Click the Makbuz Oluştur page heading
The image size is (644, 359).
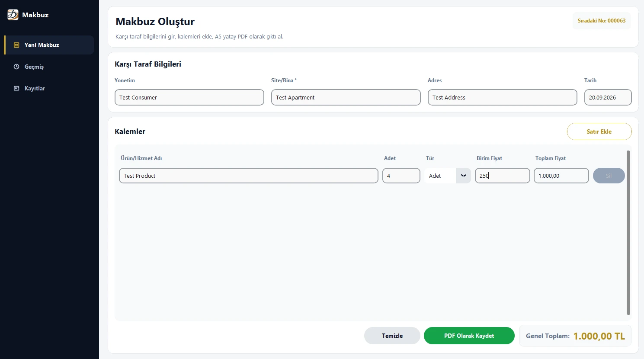click(155, 22)
